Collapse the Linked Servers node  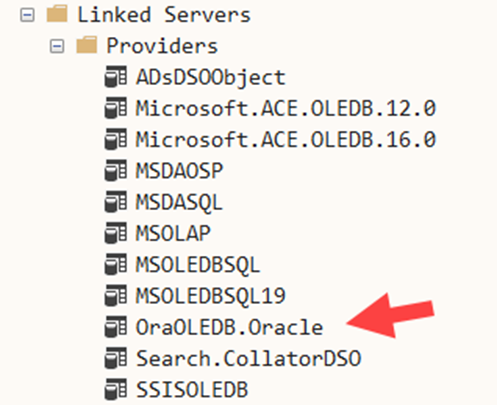[27, 15]
